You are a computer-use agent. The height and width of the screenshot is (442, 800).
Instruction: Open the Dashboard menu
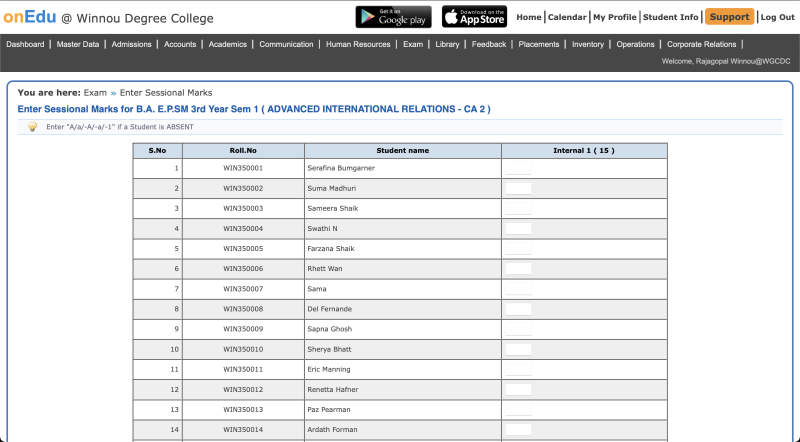point(25,44)
